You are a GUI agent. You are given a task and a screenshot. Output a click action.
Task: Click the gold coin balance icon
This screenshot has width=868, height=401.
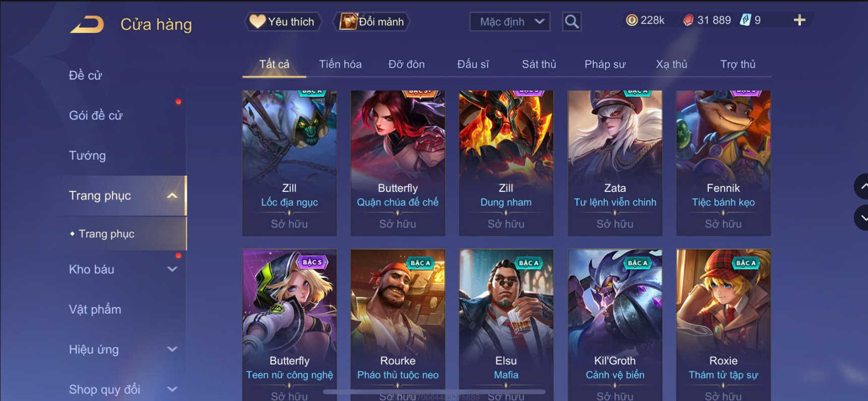tap(631, 20)
